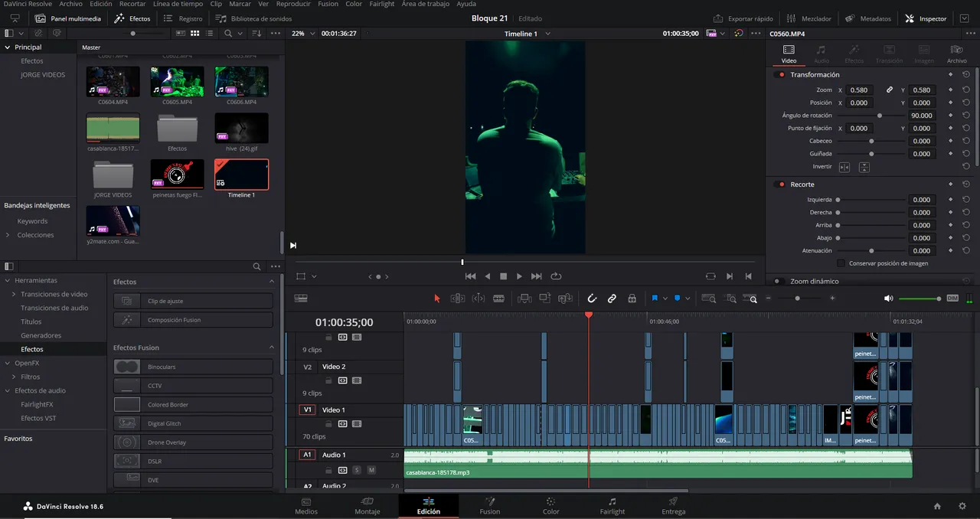Click the Insert Clip icon in timeline toolbar
The height and width of the screenshot is (519, 980).
coord(524,299)
